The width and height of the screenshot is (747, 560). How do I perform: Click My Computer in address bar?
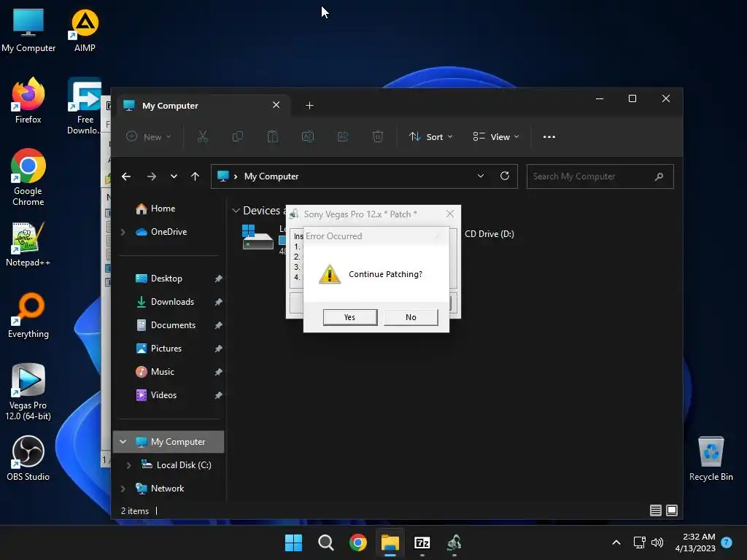[271, 176]
